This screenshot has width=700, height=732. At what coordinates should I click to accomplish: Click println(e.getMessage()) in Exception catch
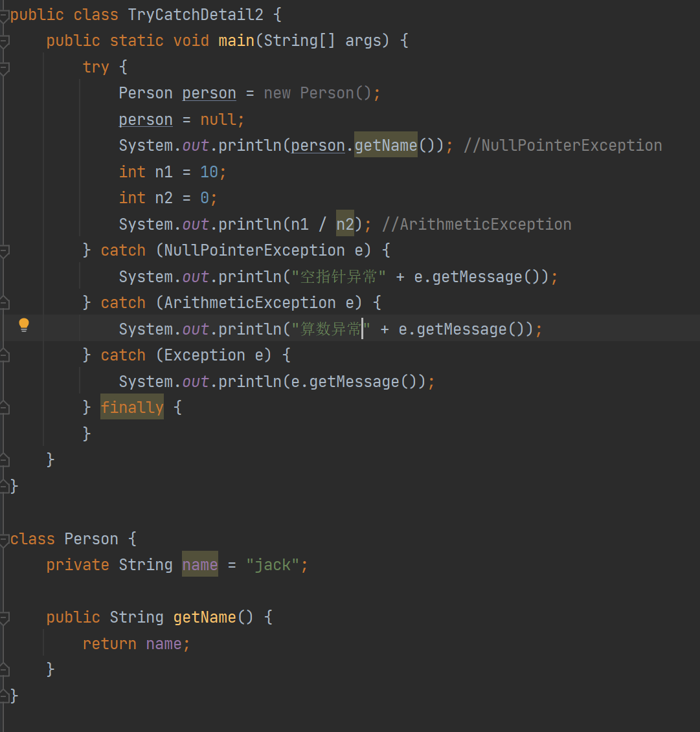(x=322, y=382)
